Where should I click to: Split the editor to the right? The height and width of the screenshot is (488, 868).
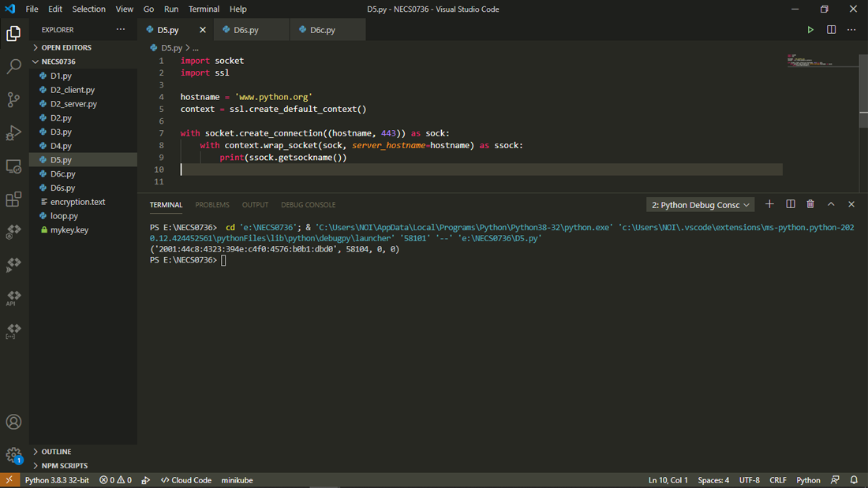pos(831,30)
